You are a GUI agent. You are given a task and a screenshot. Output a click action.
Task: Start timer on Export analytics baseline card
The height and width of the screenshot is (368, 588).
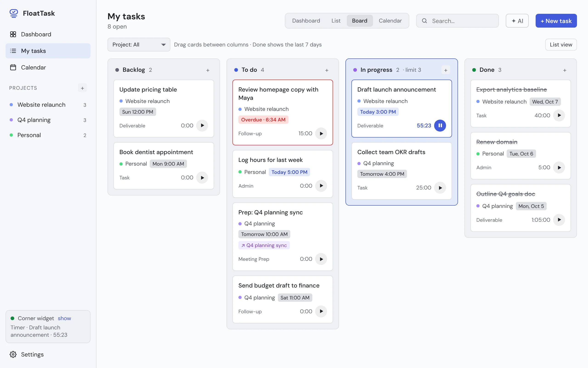[x=559, y=115]
